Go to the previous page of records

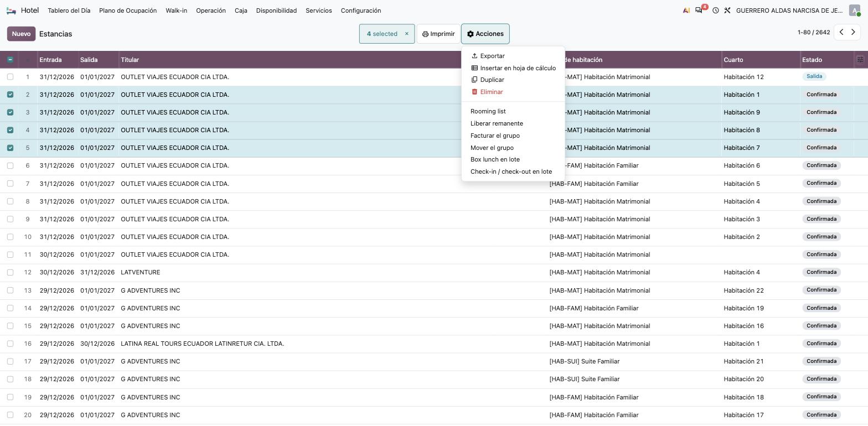pos(841,32)
